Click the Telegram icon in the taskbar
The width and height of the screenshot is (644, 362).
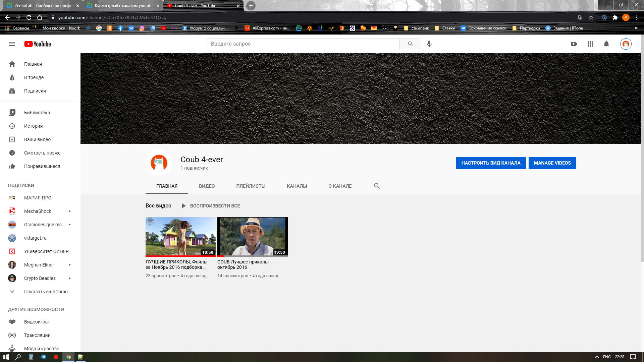point(44,357)
